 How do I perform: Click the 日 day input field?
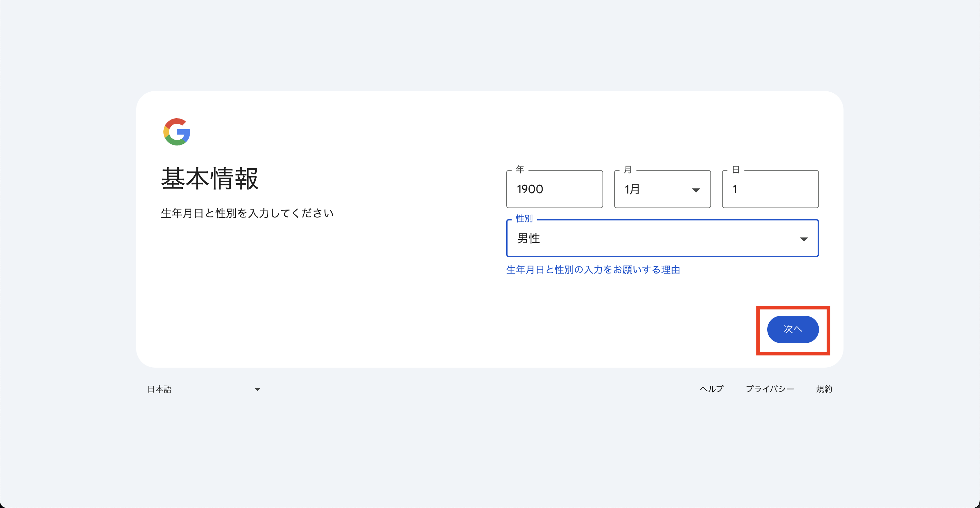pos(770,189)
